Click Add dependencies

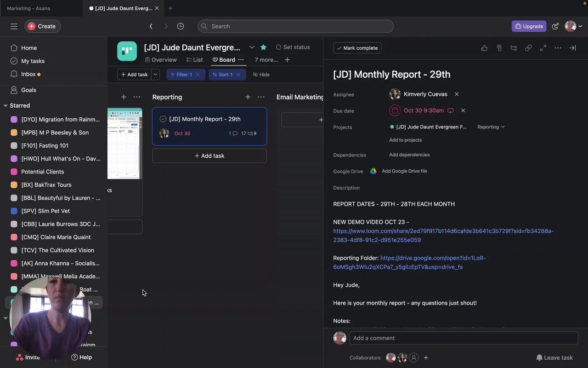pyautogui.click(x=409, y=155)
